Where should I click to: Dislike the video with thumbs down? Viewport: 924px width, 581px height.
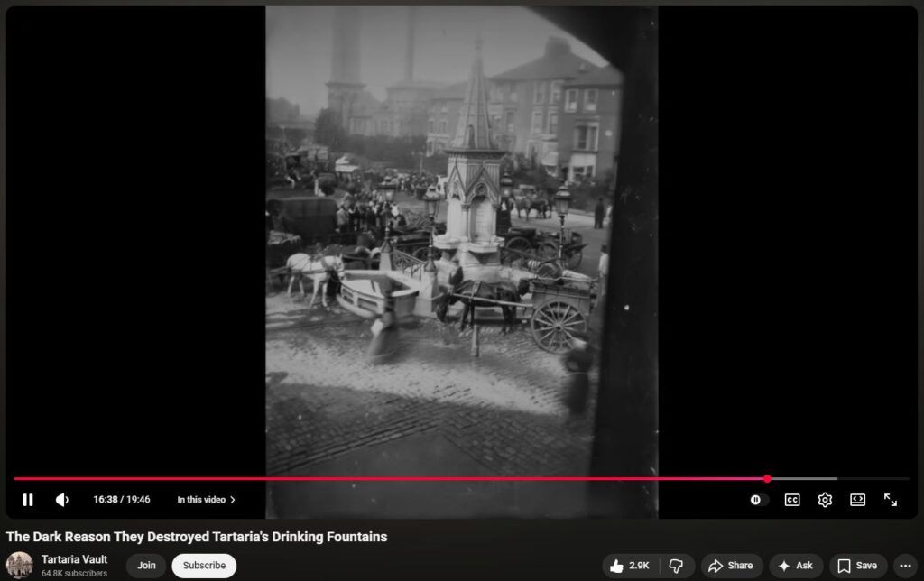click(676, 566)
